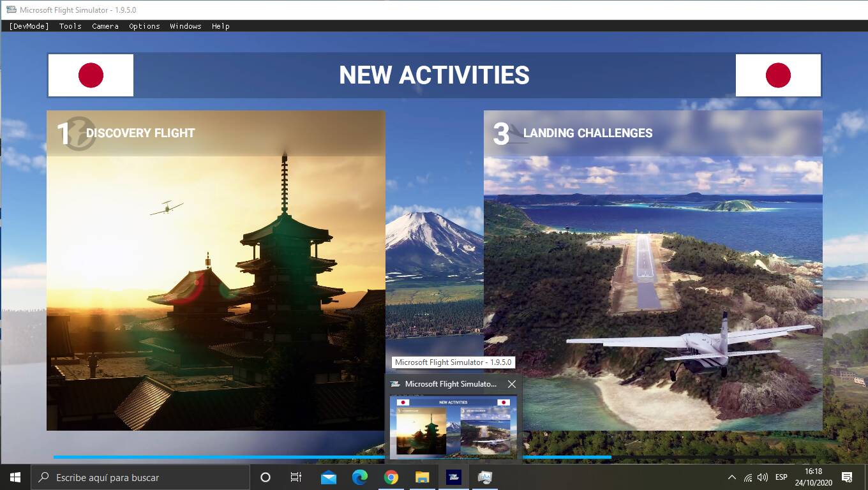Click the Flight Simulator taskbar preview thumbnail

[x=453, y=426]
